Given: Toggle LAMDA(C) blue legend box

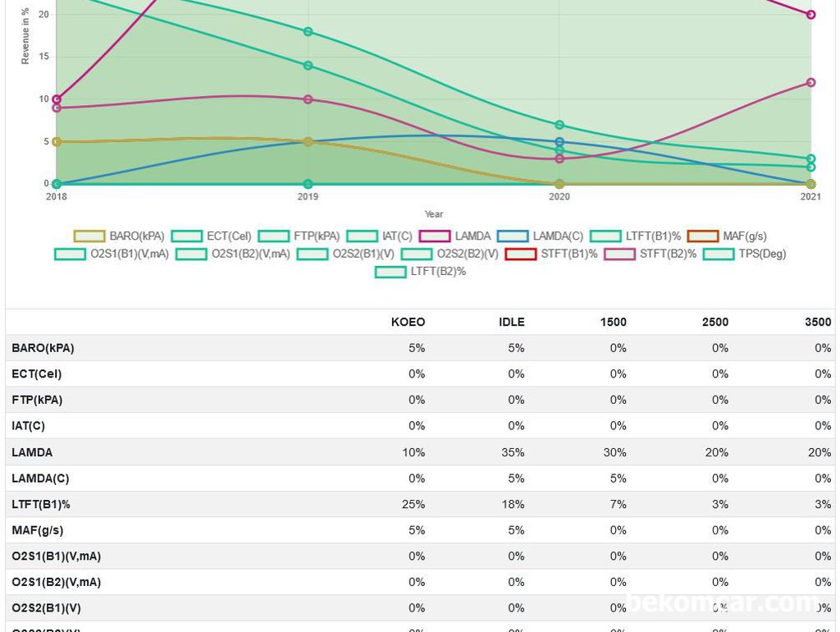Looking at the screenshot, I should click(513, 236).
